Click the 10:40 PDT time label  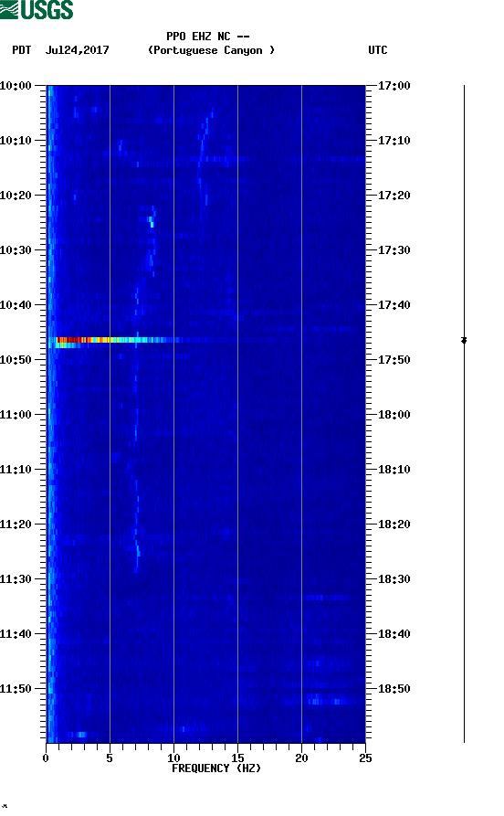tap(16, 304)
